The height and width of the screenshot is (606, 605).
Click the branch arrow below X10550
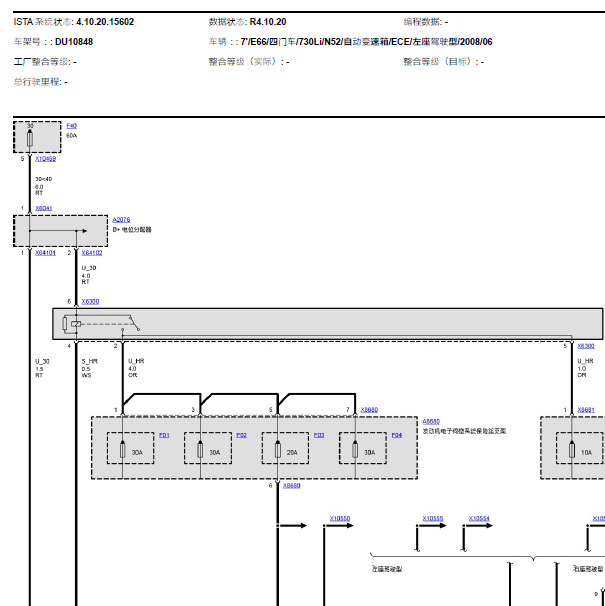(x=339, y=526)
